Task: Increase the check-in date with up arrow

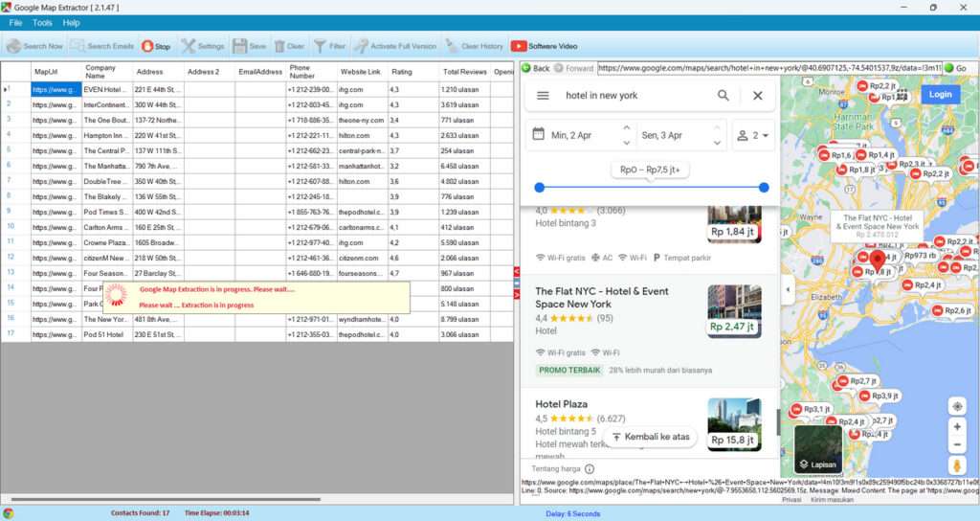Action: [626, 127]
